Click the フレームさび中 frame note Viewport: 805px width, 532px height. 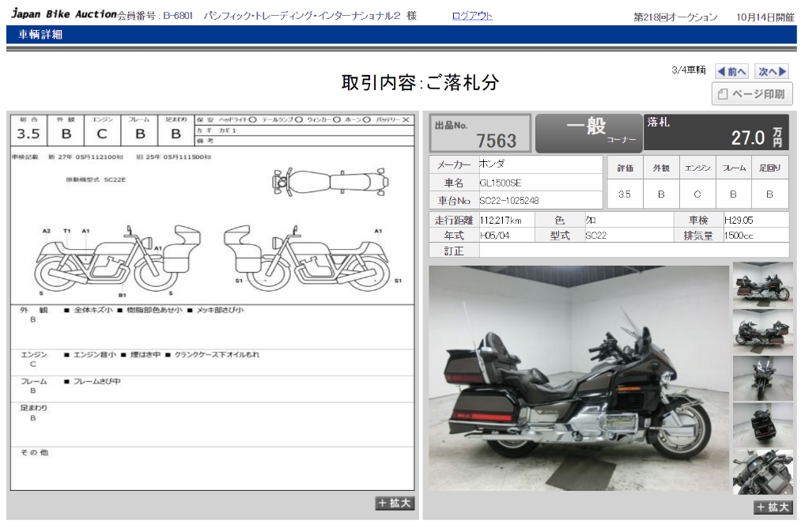(97, 381)
